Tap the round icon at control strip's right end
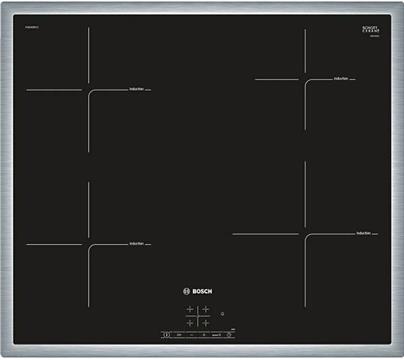This screenshot has height=360, width=404. (x=229, y=335)
